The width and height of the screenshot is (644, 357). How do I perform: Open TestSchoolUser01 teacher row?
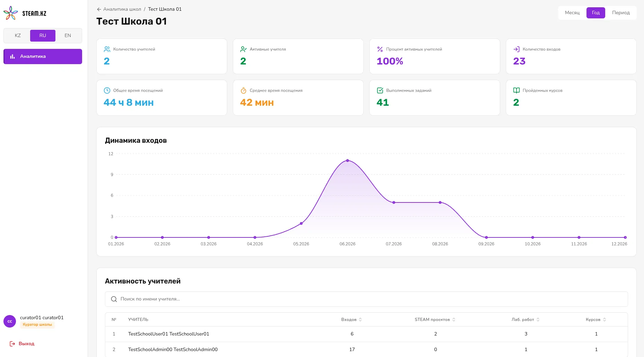(x=367, y=334)
